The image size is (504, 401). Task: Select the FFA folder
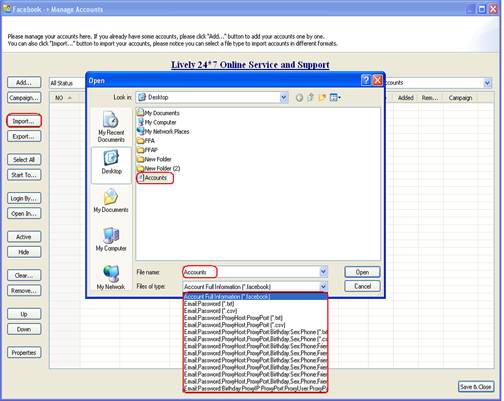click(146, 141)
